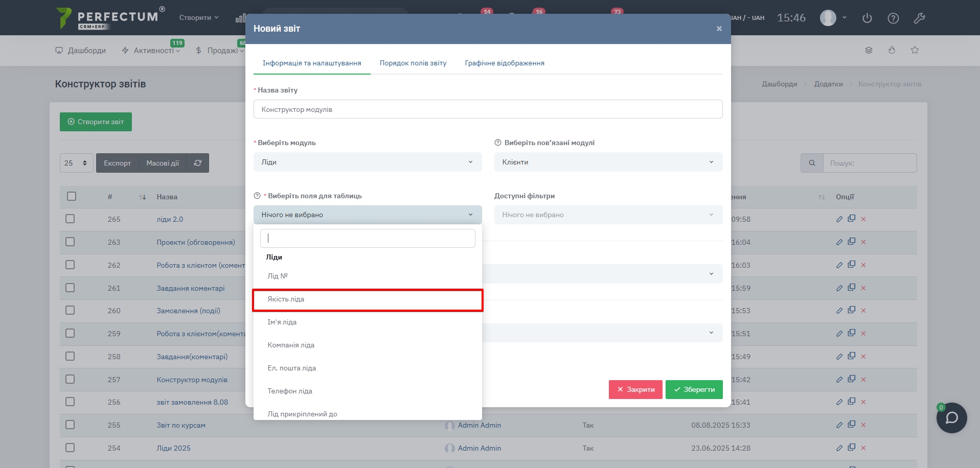
Task: Check the checkbox for row 259
Action: tap(70, 333)
